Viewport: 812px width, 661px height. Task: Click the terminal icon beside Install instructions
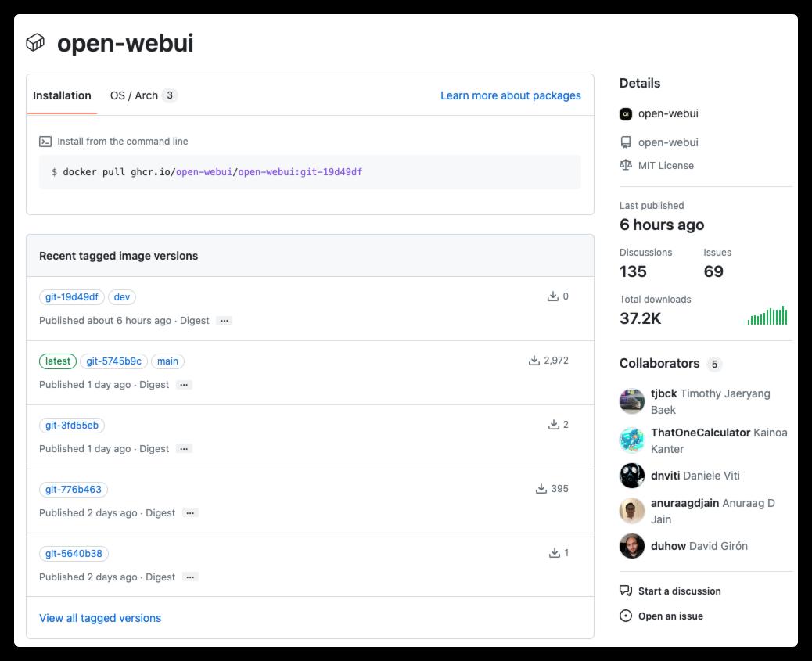pyautogui.click(x=45, y=142)
